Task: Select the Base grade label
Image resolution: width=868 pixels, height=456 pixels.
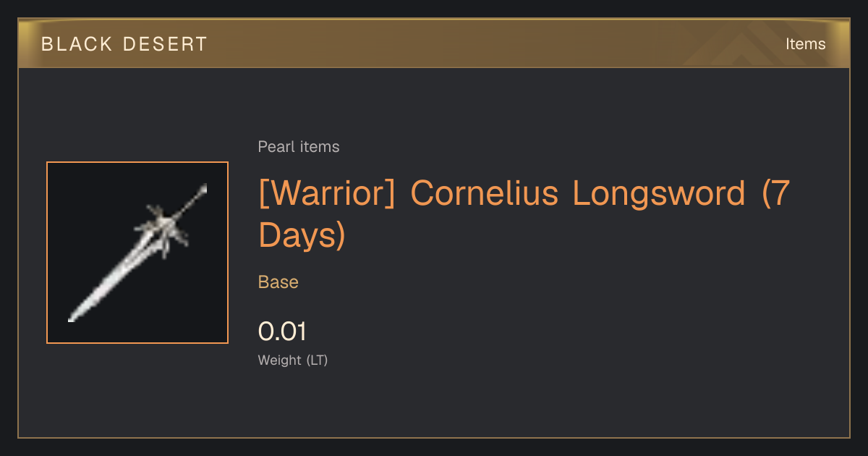Action: coord(278,282)
